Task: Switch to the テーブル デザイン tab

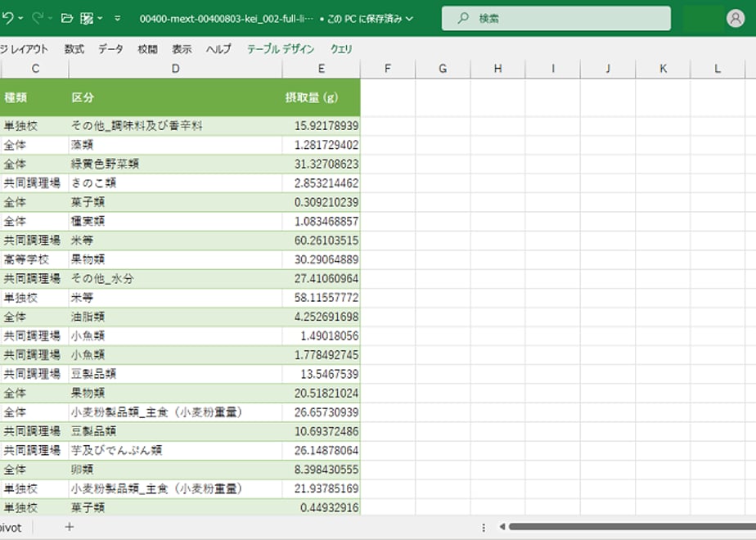Action: pos(281,49)
